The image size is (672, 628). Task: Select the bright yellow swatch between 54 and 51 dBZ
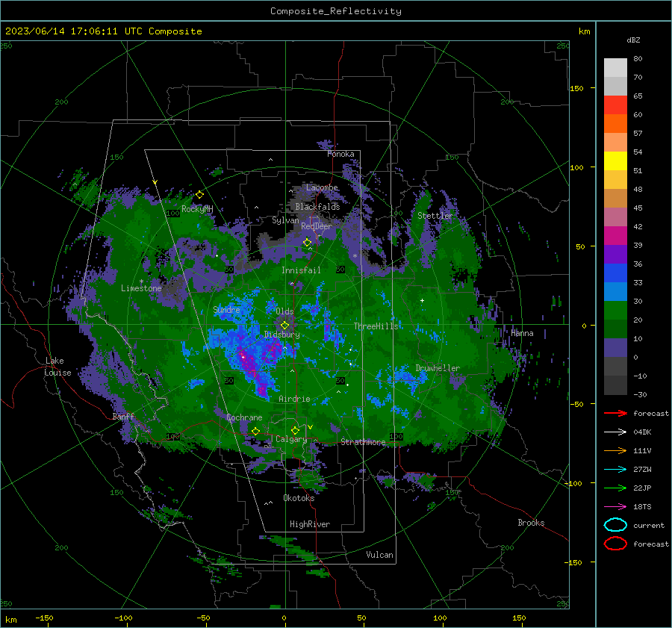615,161
